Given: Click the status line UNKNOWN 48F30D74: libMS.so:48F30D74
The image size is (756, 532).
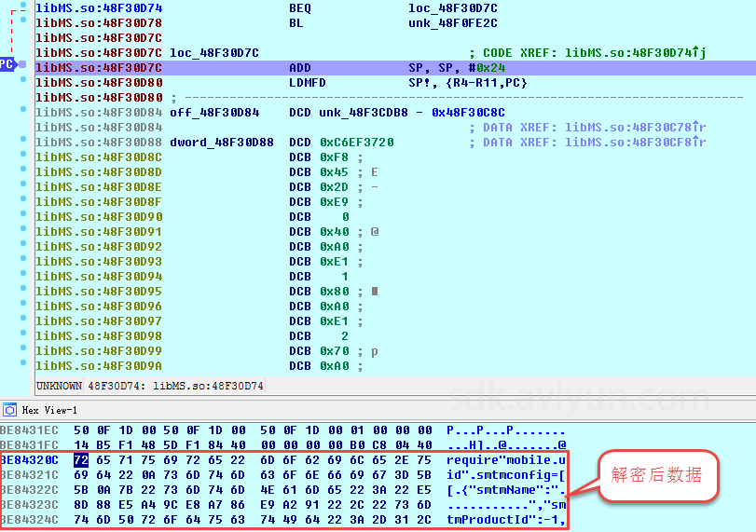Looking at the screenshot, I should pos(150,386).
